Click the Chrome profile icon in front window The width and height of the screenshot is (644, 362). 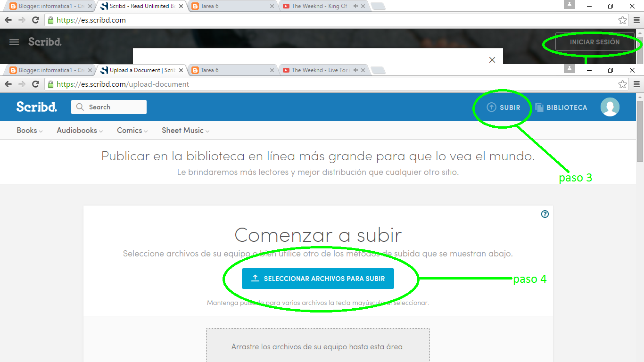[x=570, y=68]
